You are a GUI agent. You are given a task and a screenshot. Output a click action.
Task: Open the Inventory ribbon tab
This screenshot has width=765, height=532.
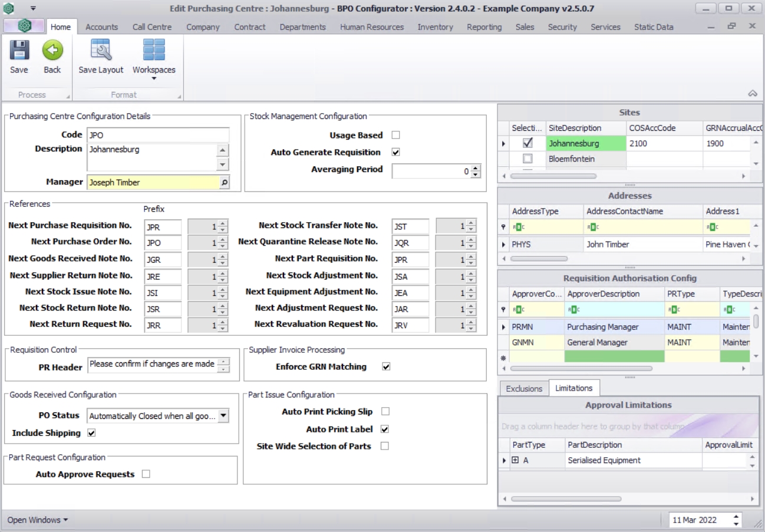coord(435,27)
